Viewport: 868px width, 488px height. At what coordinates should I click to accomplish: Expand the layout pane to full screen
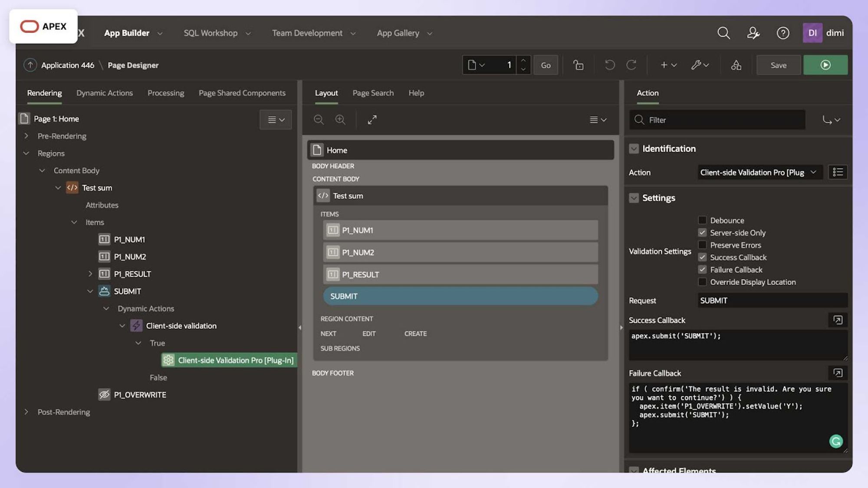(x=372, y=120)
